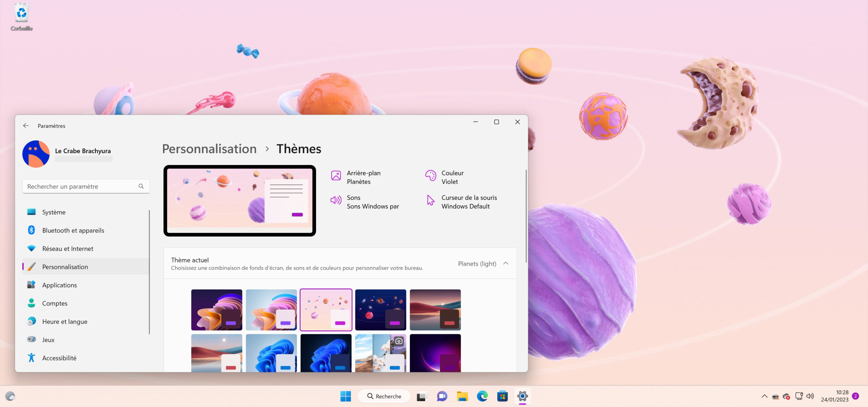Open the Corbeille recycle bin icon

pyautogui.click(x=21, y=17)
